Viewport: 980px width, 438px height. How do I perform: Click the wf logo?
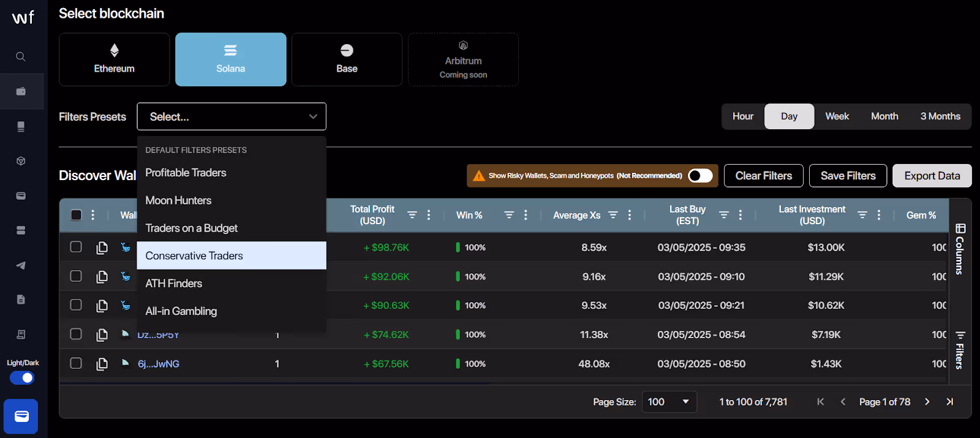[x=23, y=17]
